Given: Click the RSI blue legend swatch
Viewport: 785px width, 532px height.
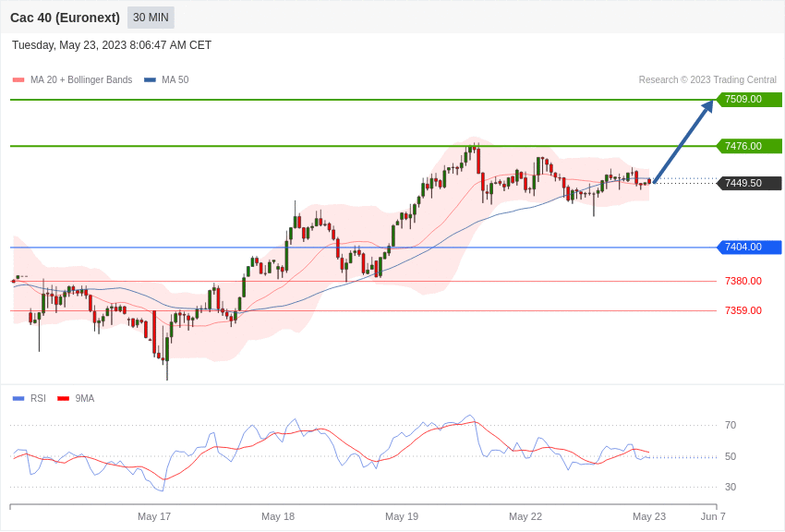Looking at the screenshot, I should 18,398.
